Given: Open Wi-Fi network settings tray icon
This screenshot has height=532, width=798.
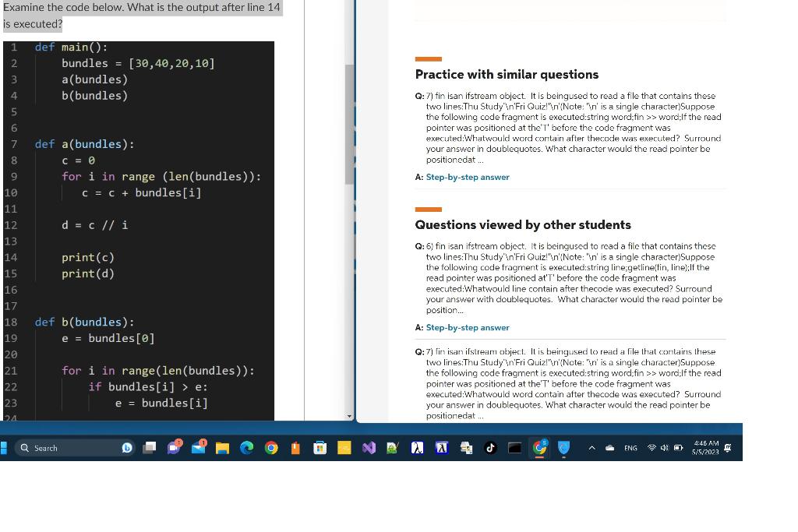Looking at the screenshot, I should pyautogui.click(x=651, y=448).
